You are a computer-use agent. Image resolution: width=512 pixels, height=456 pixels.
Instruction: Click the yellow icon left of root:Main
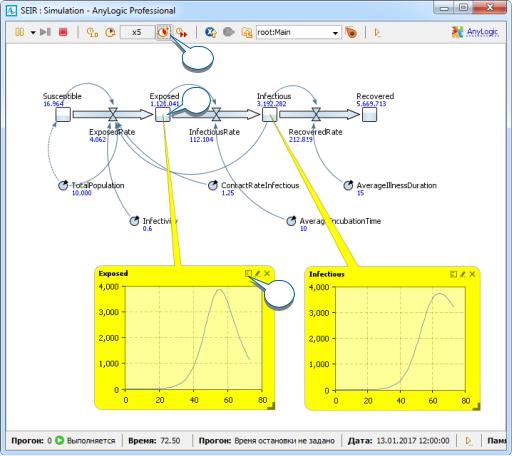click(x=247, y=32)
